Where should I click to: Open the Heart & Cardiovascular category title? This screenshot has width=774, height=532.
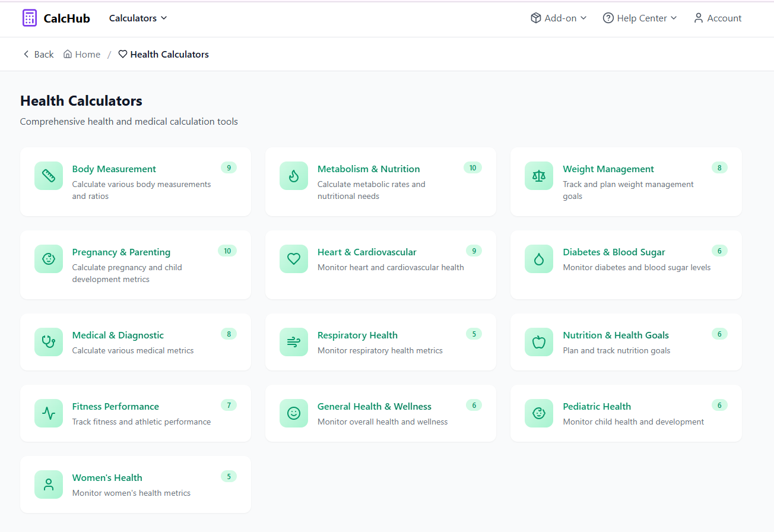(367, 252)
